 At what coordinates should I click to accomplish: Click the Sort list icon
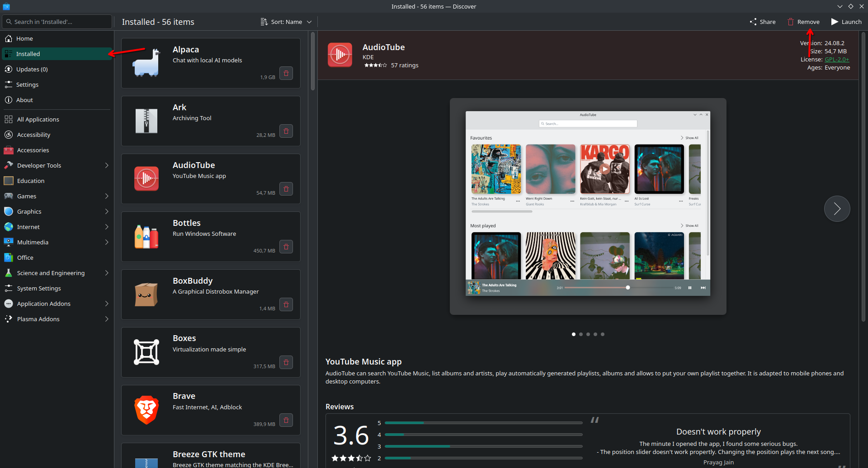[x=264, y=22]
